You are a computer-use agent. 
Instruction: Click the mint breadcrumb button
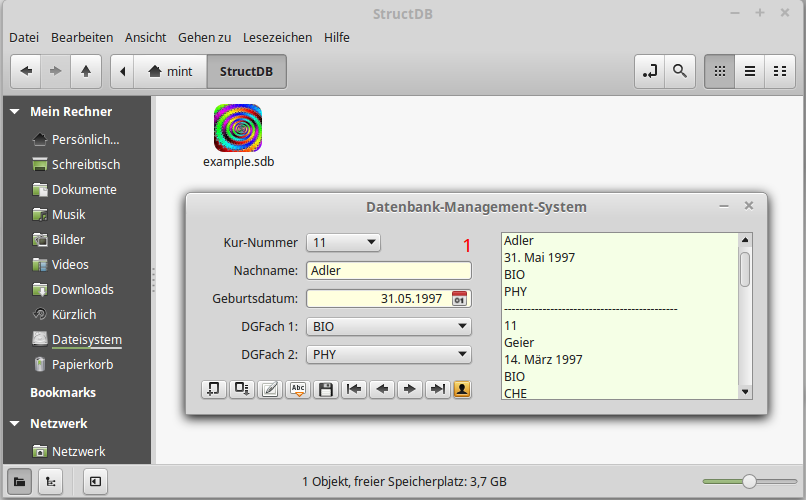click(x=170, y=71)
